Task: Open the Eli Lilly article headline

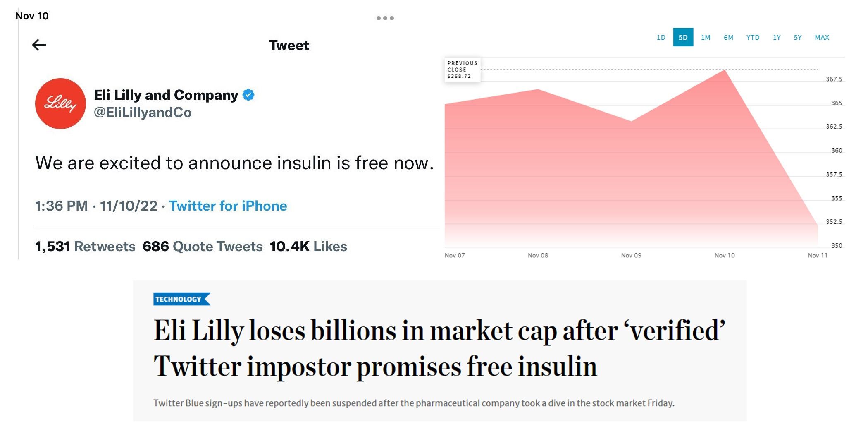Action: (x=439, y=348)
